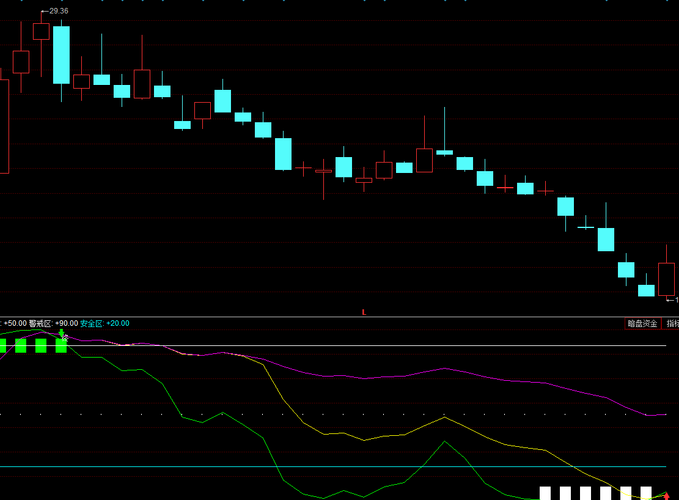Click the 安全区 indicator label

[x=92, y=323]
